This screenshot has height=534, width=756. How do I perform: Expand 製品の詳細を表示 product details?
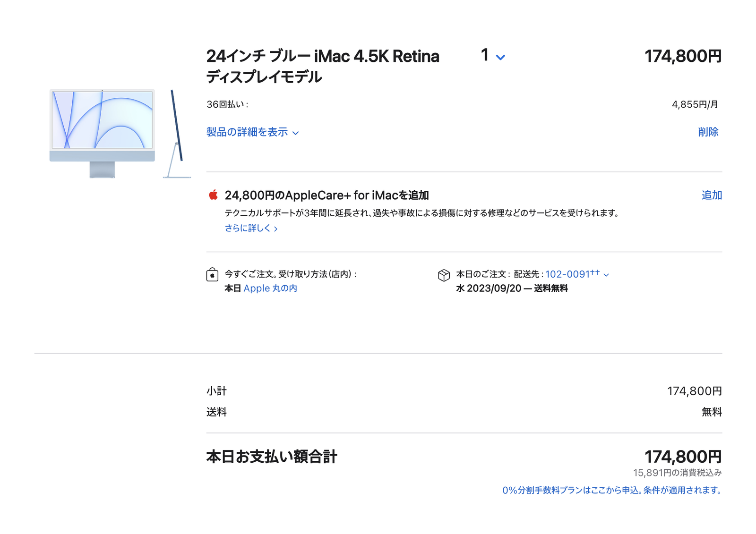(x=252, y=132)
